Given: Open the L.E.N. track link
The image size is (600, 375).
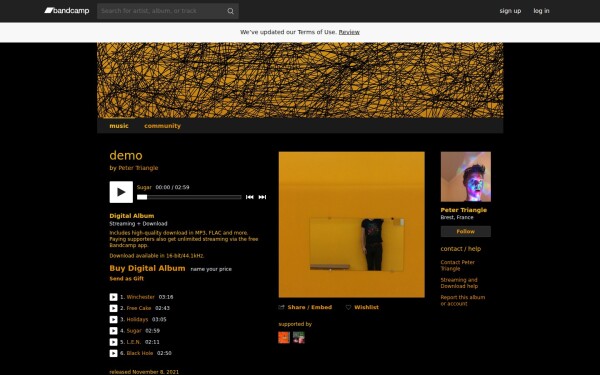Looking at the screenshot, I should click(x=134, y=342).
